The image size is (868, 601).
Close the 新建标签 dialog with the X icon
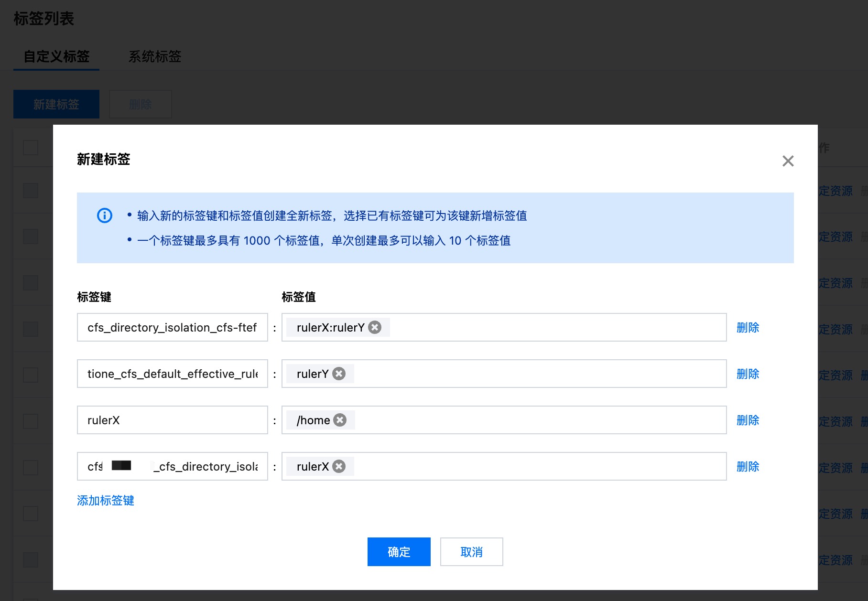788,161
